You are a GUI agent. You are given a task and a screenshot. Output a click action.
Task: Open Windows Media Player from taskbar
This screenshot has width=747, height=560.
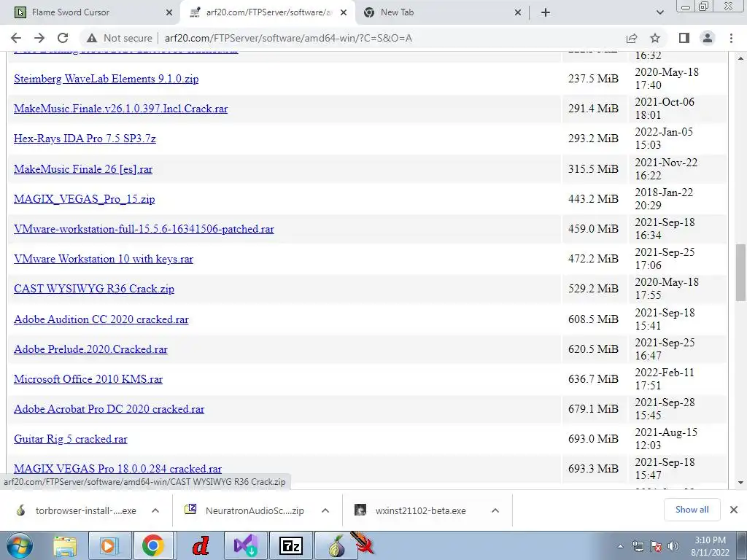pos(109,545)
